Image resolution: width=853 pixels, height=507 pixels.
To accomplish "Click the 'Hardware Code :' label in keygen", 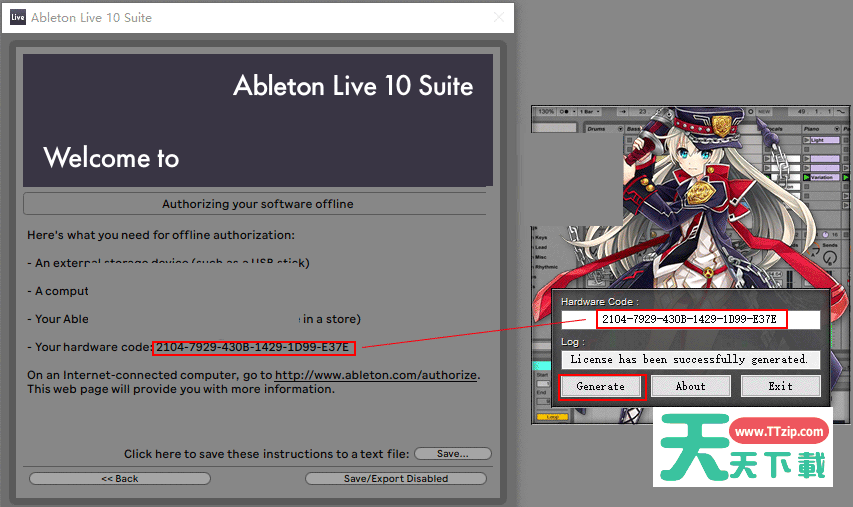I will coord(600,301).
